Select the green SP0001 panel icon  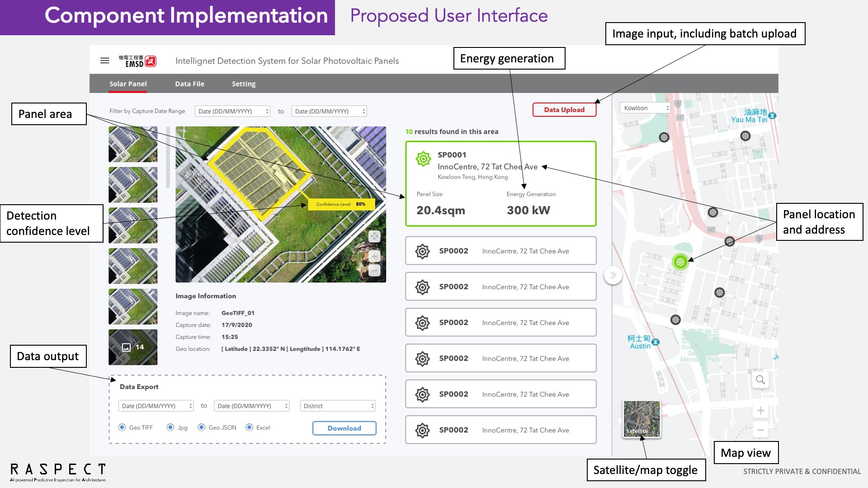(x=422, y=159)
